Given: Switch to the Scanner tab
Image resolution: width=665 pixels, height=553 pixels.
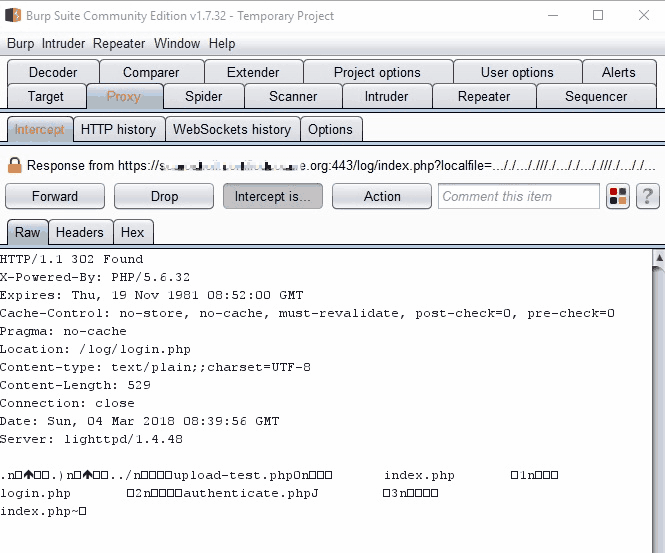Looking at the screenshot, I should tap(293, 96).
